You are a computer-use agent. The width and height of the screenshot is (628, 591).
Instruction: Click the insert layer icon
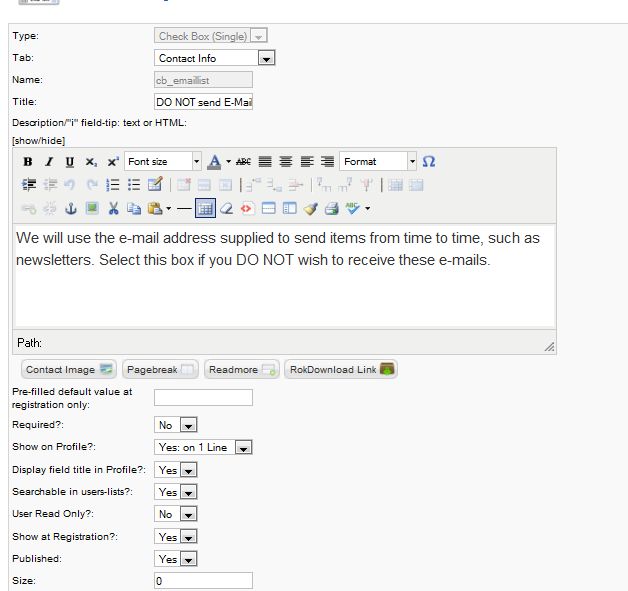[x=268, y=209]
